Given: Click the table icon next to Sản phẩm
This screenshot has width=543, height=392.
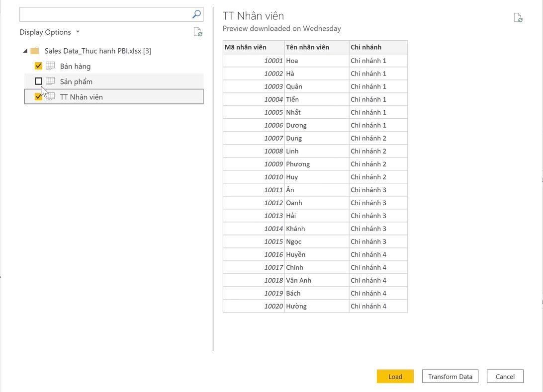Looking at the screenshot, I should [50, 81].
